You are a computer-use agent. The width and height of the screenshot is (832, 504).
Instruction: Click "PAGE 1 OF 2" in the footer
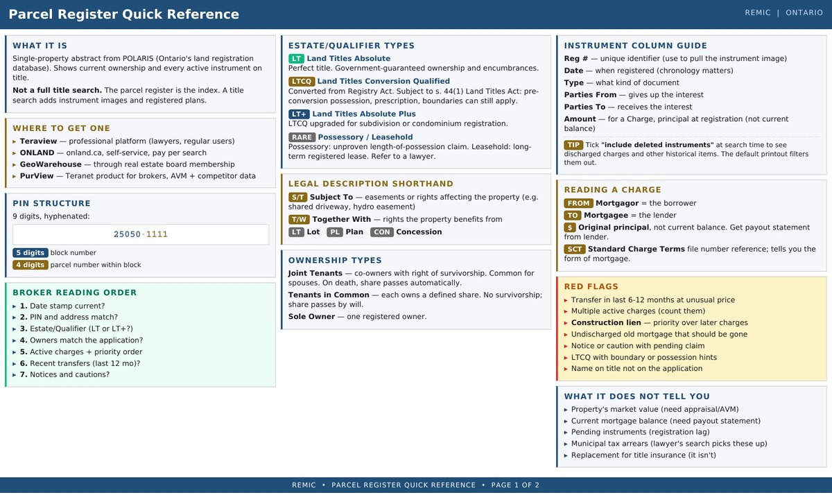[515, 485]
